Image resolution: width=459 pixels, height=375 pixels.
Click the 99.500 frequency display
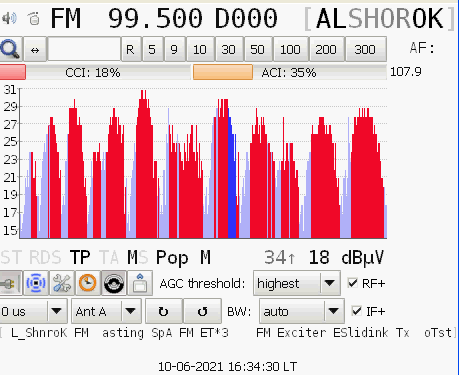155,18
